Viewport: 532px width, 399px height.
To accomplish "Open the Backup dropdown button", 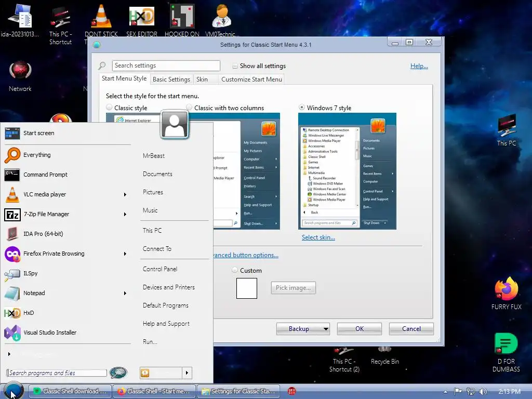I will [303, 329].
